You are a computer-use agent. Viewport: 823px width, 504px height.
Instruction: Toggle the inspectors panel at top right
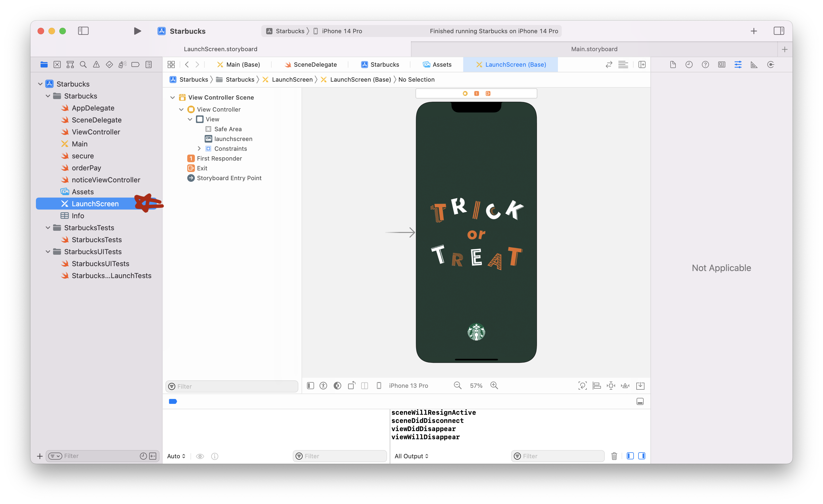pos(779,31)
